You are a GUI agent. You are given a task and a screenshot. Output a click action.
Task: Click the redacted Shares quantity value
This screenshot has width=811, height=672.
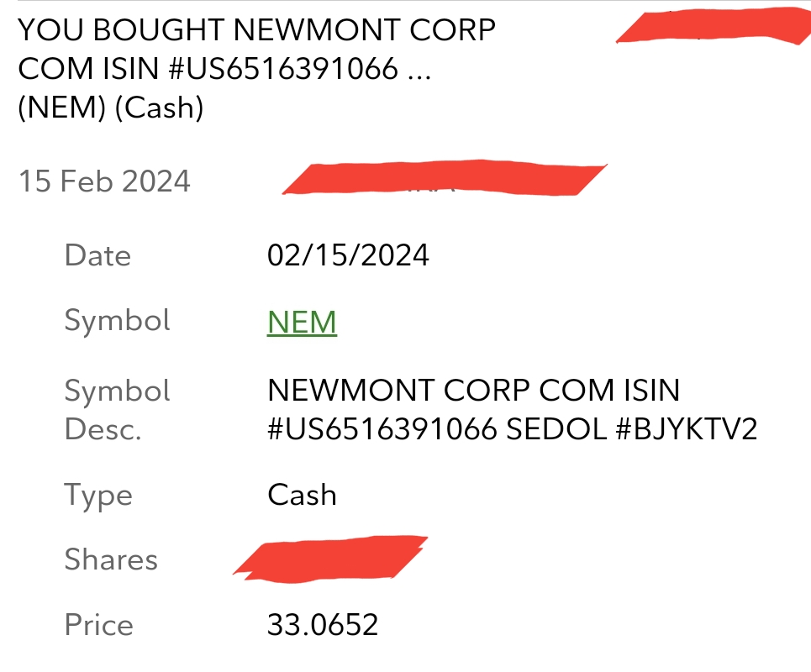pos(331,559)
